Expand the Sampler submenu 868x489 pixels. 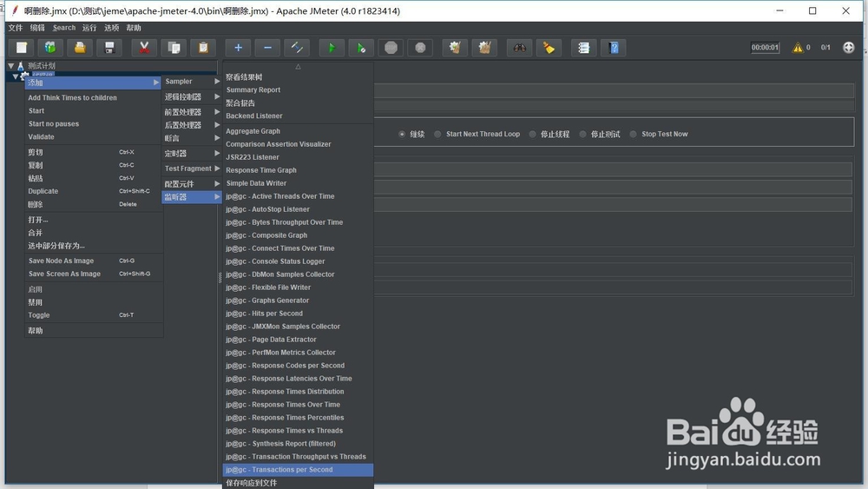[x=192, y=82]
